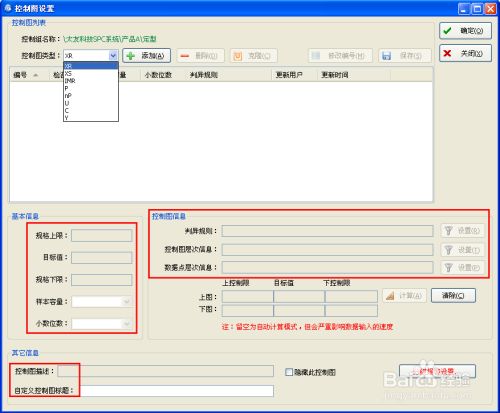Viewport: 500px width, 413px height.
Task: Select XR in the chart type list
Action: pos(91,66)
